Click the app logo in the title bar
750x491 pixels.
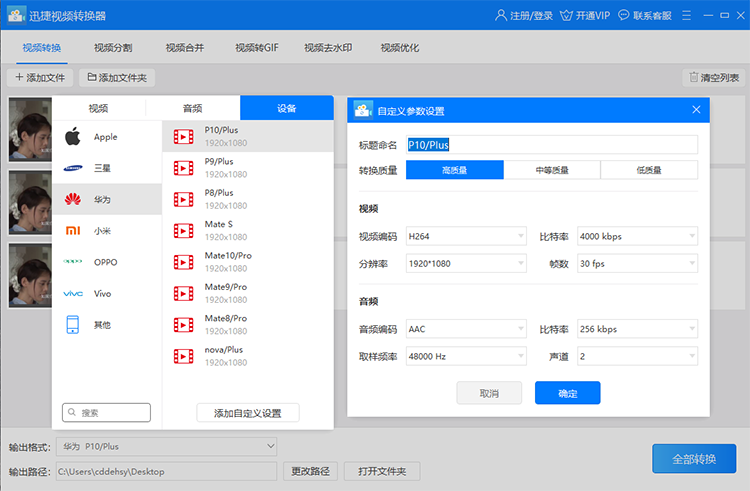(x=16, y=15)
